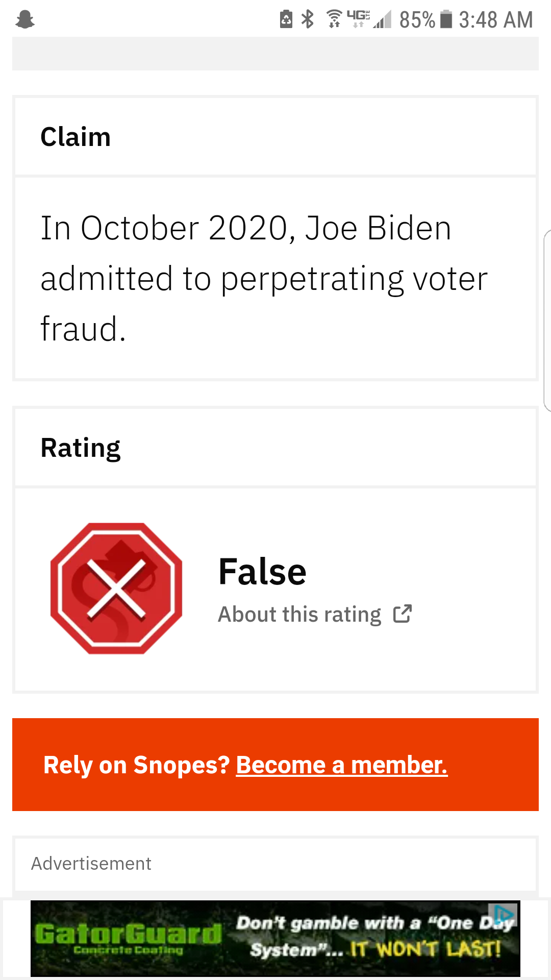Tap the edge panel handle on right side

tap(547, 321)
